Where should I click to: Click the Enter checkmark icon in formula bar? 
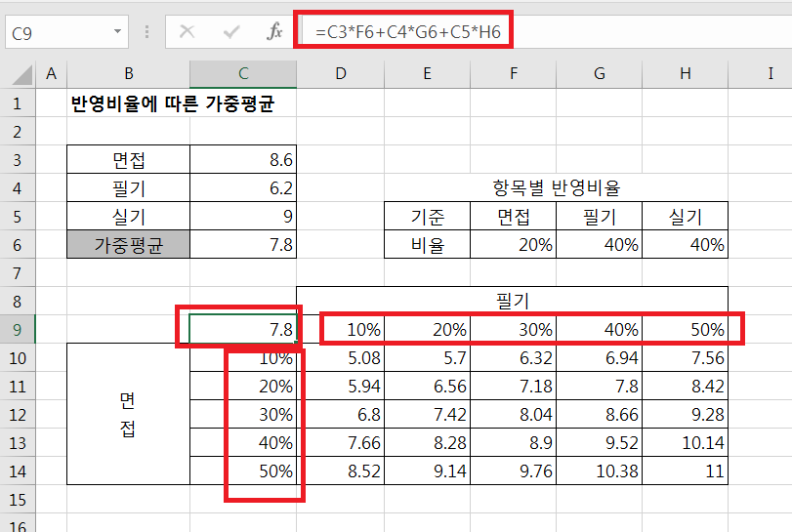click(231, 32)
